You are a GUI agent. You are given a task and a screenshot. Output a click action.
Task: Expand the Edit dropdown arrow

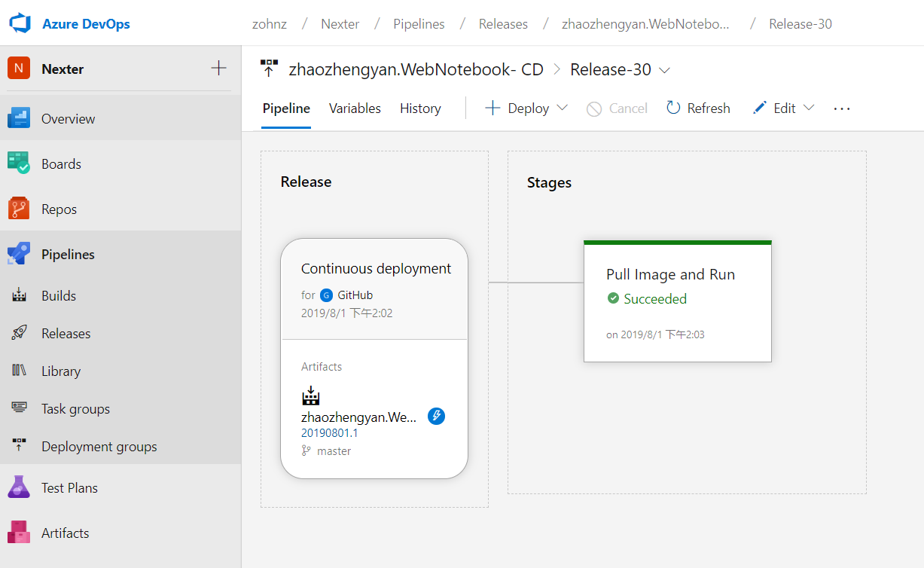pyautogui.click(x=809, y=108)
